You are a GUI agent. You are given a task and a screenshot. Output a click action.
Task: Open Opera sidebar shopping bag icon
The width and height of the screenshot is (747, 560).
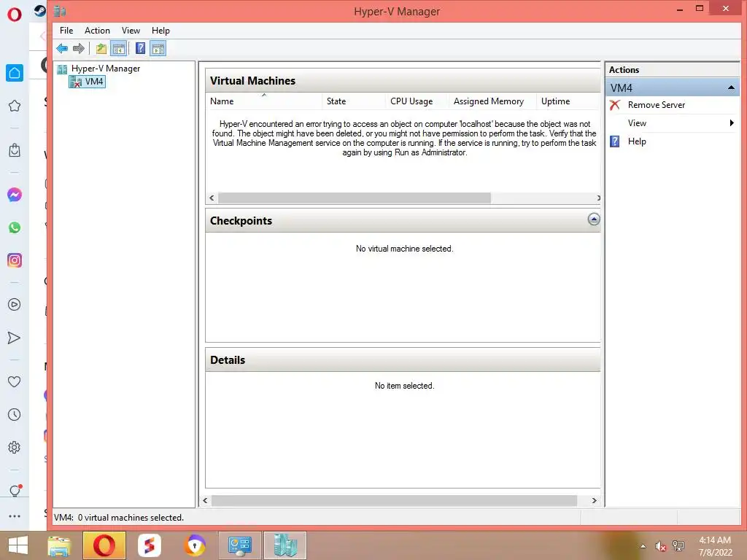tap(15, 150)
